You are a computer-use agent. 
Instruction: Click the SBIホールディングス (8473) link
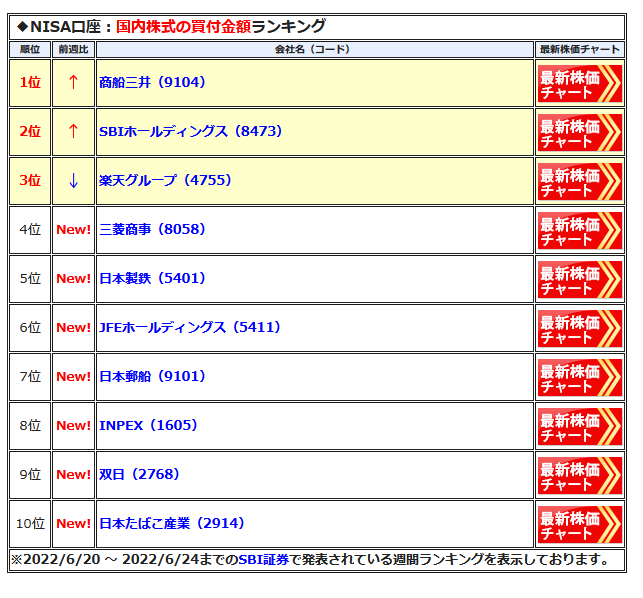(x=190, y=132)
